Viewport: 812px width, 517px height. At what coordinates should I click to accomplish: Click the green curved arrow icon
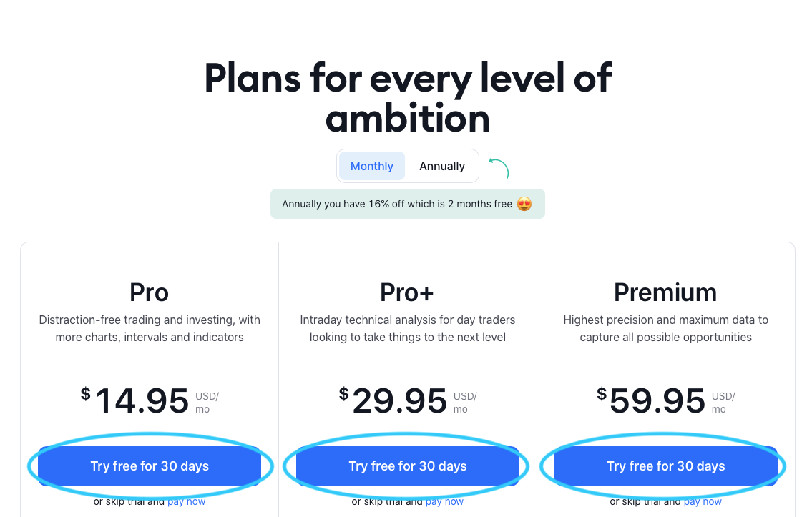point(499,168)
